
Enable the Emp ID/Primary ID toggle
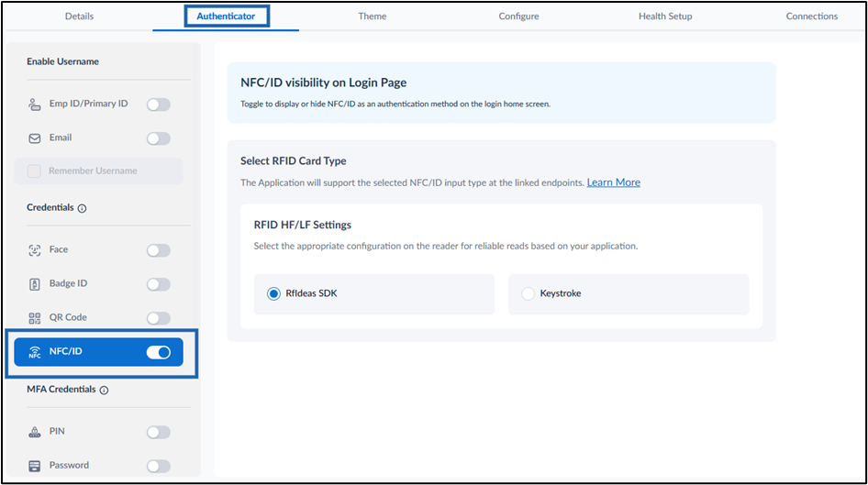pos(159,105)
